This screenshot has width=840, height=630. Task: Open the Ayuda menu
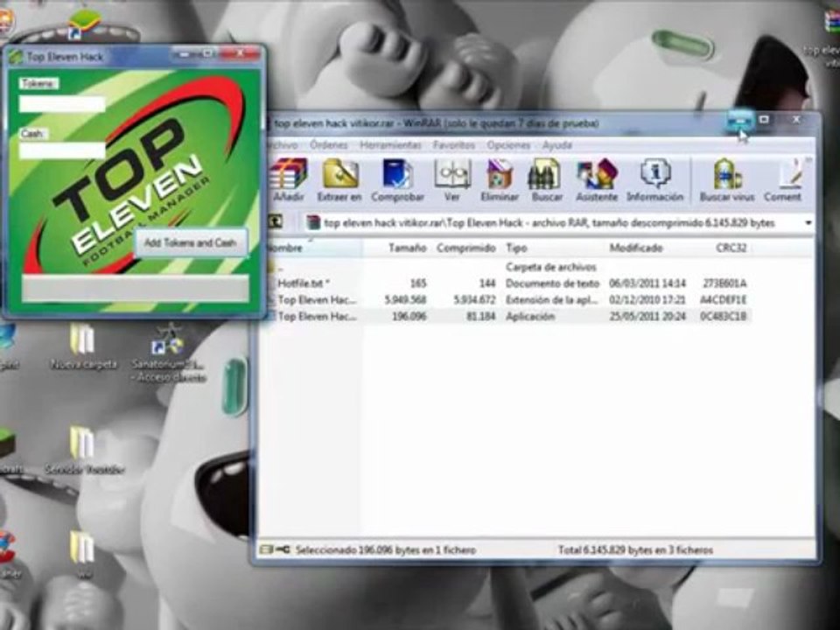557,145
